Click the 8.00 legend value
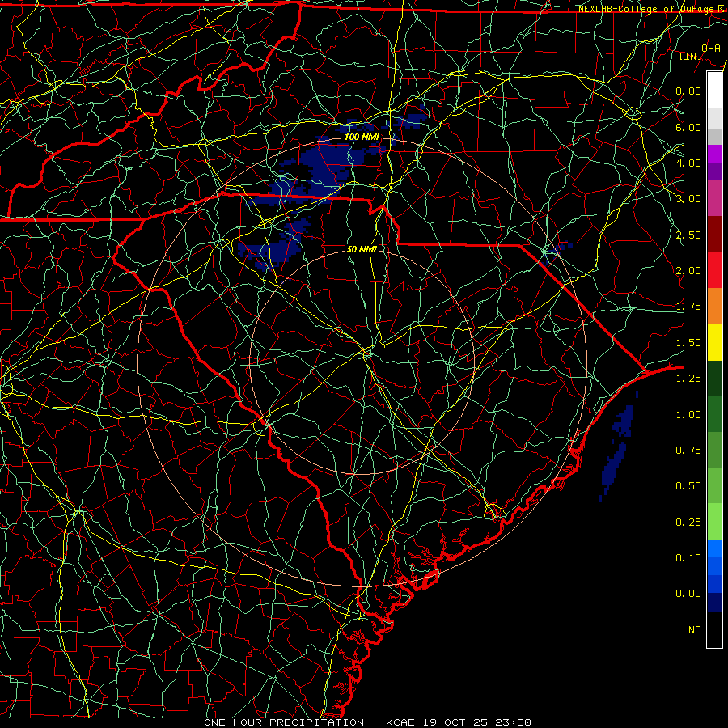Screen dimensions: 728x728 pos(688,91)
